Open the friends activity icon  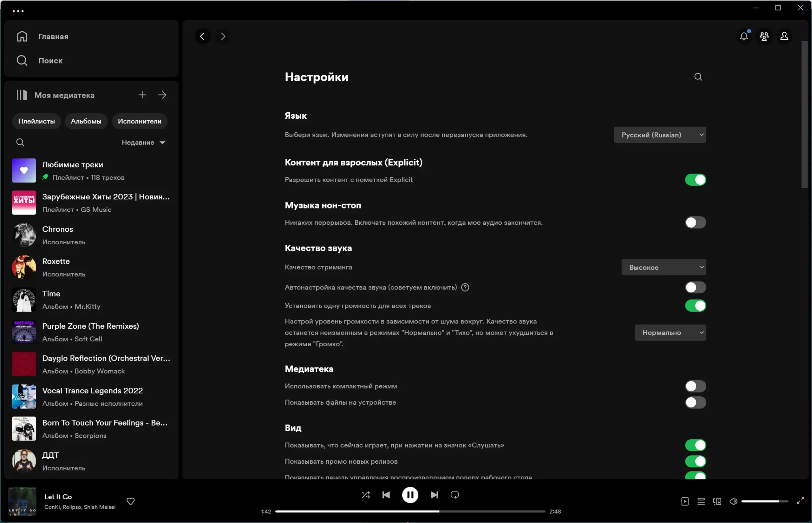(x=764, y=36)
